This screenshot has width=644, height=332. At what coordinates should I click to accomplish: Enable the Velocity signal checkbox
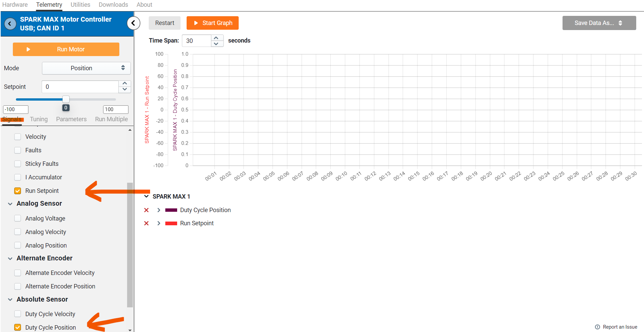pos(18,137)
